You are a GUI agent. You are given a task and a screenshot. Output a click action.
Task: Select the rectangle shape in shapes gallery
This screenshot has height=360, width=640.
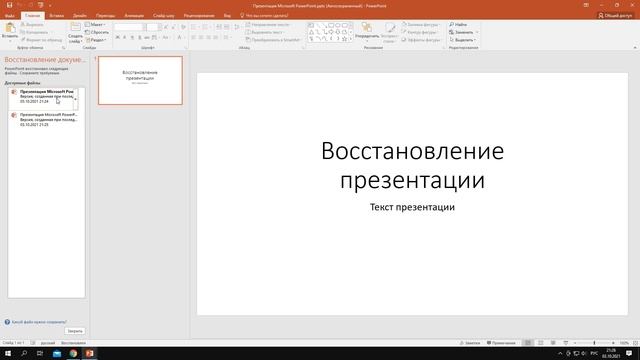331,25
